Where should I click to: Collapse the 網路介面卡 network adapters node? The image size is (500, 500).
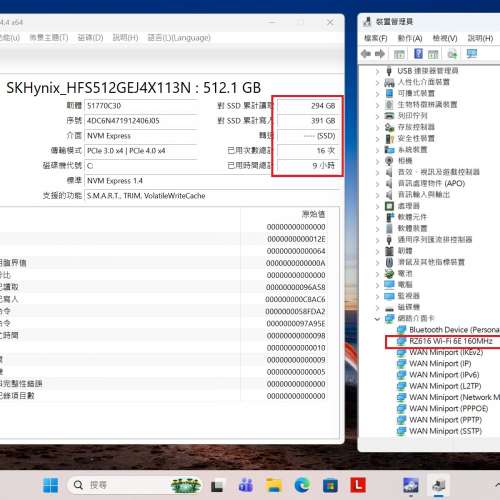[377, 319]
